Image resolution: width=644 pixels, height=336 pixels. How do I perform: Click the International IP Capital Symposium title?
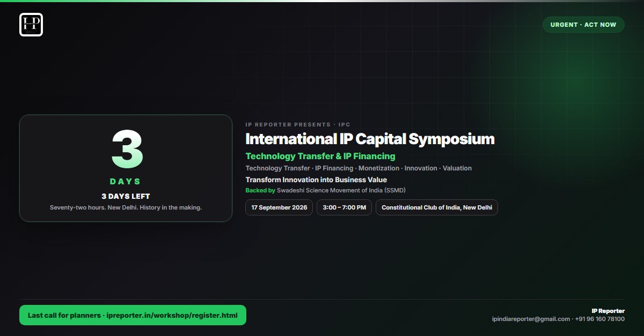(x=370, y=139)
